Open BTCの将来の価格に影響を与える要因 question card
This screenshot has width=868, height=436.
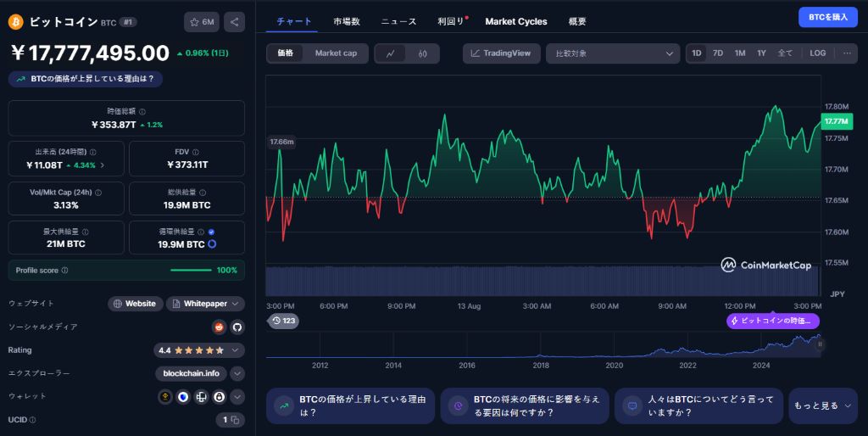coord(525,406)
